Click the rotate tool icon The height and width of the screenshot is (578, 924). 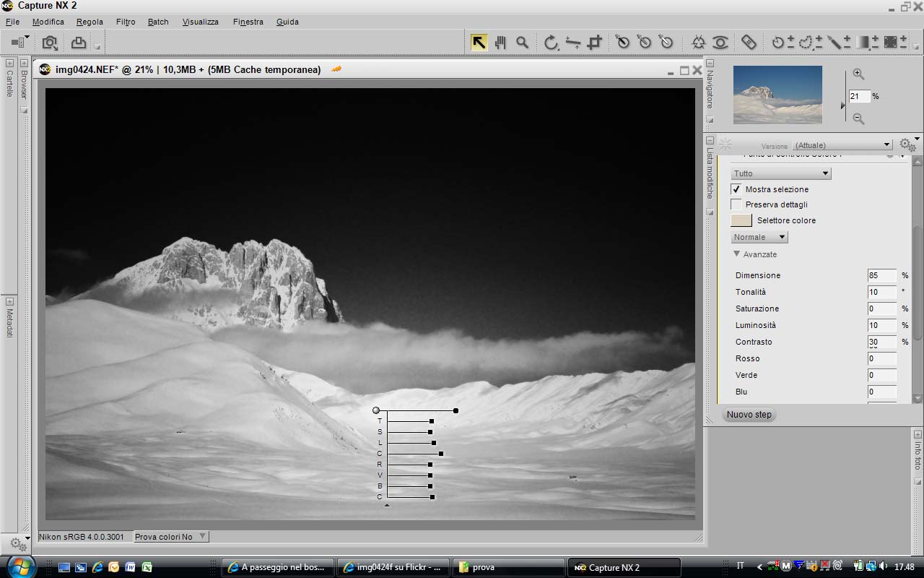[551, 43]
